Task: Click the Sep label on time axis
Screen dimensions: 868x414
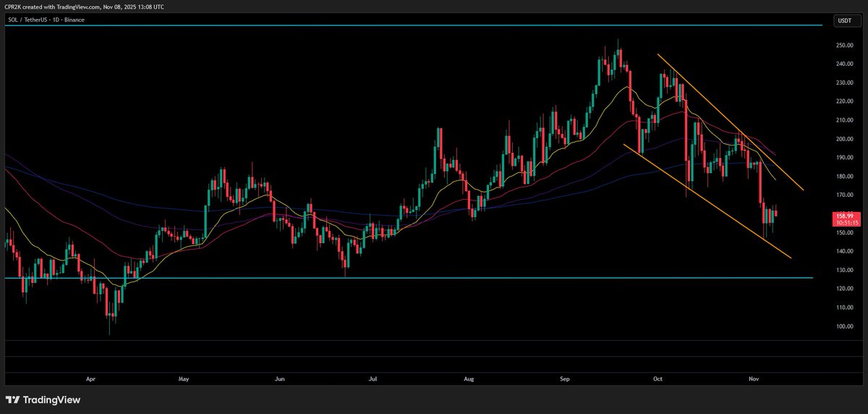Action: pyautogui.click(x=564, y=378)
